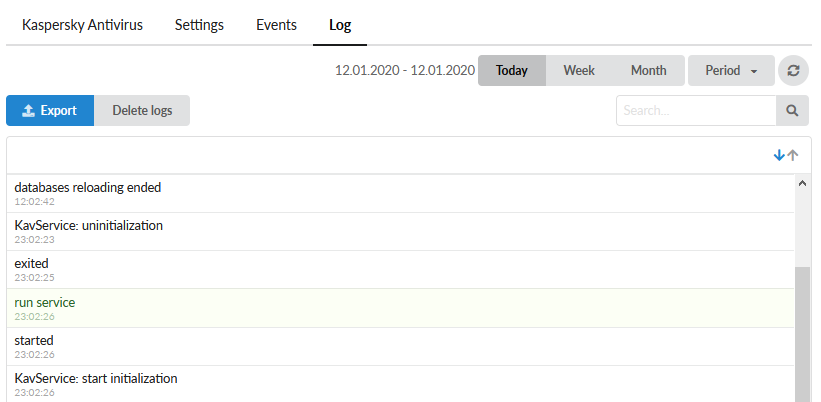Click the "KavService: uninitialization" log row

400,231
